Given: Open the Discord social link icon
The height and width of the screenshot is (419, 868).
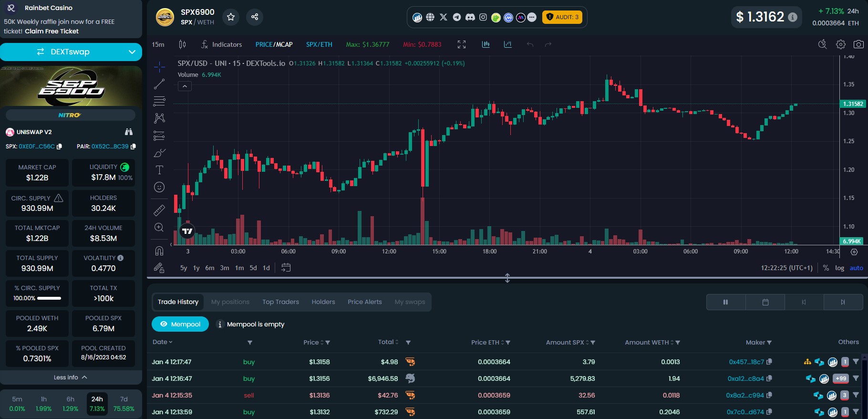Looking at the screenshot, I should (470, 17).
